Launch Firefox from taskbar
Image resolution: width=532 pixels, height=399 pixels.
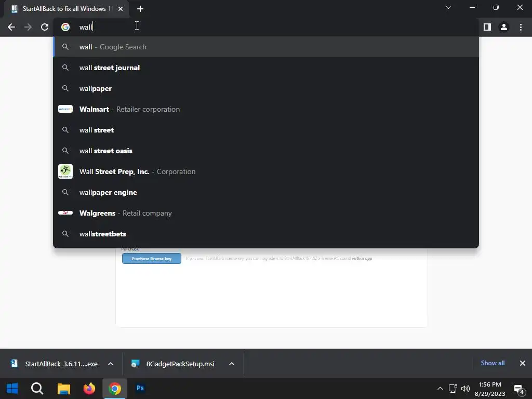coord(89,389)
